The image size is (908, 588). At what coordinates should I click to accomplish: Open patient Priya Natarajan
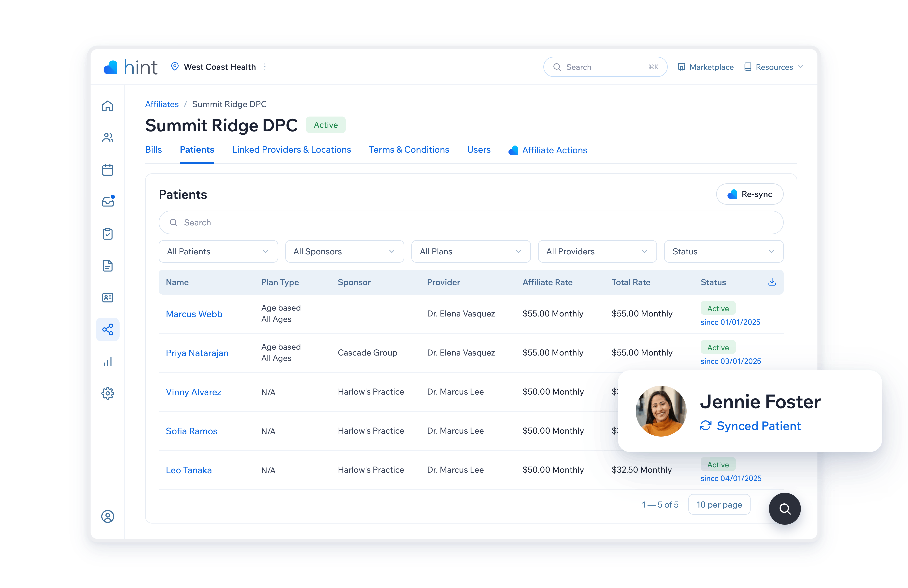pyautogui.click(x=197, y=353)
